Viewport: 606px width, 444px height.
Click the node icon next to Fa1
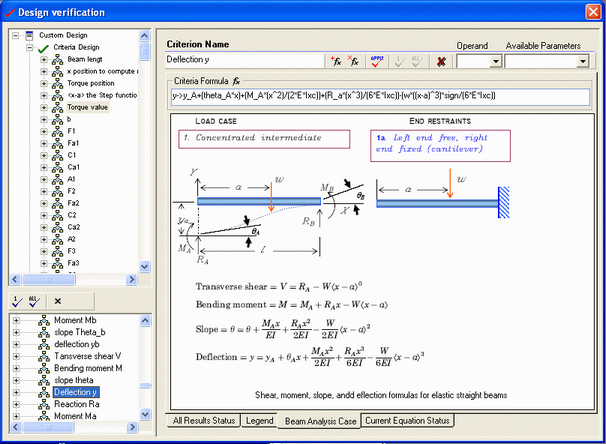[57, 143]
